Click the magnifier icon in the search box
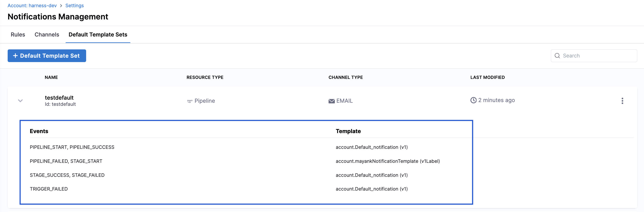Screen dimensions: 644x212 click(557, 56)
